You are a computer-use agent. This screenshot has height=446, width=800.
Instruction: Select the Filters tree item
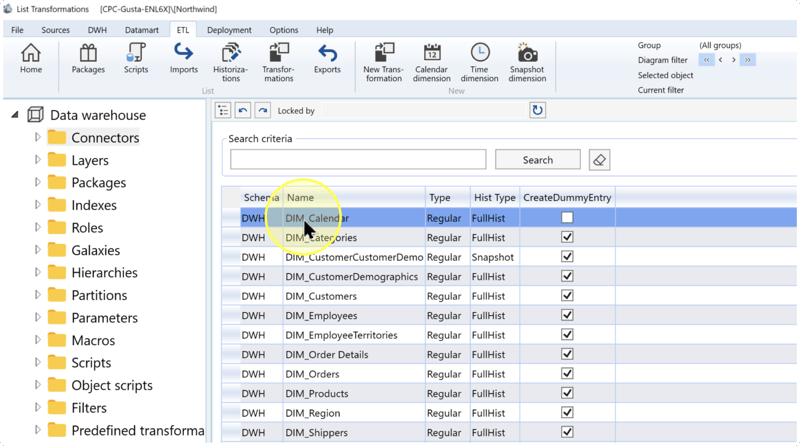pos(89,408)
